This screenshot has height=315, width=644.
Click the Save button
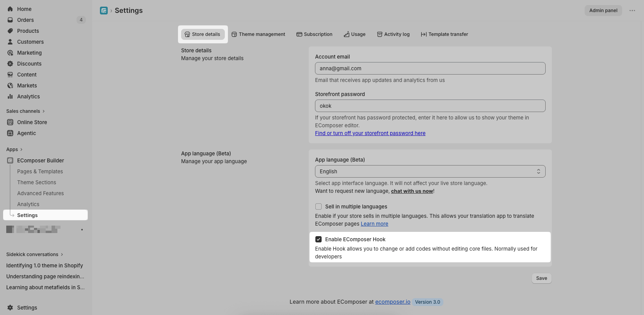coord(542,278)
